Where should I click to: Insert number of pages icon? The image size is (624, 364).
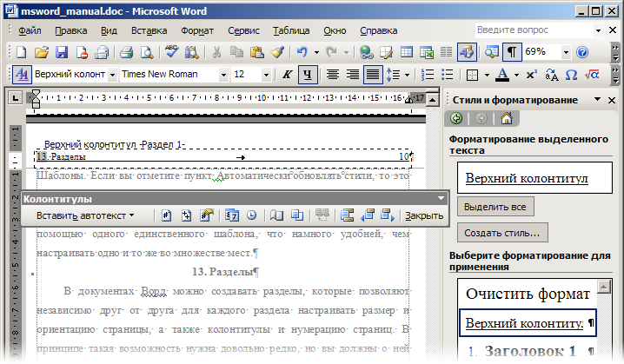coord(186,215)
